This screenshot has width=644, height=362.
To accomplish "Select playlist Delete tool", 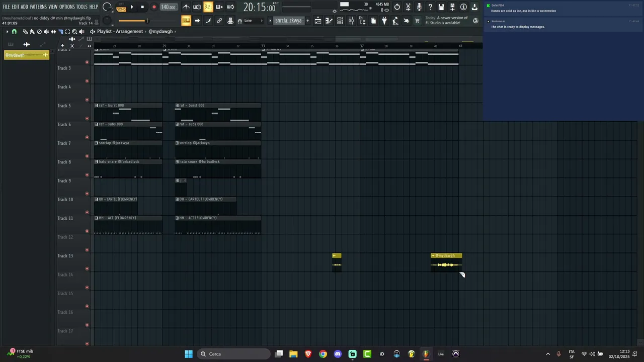I will point(39,32).
